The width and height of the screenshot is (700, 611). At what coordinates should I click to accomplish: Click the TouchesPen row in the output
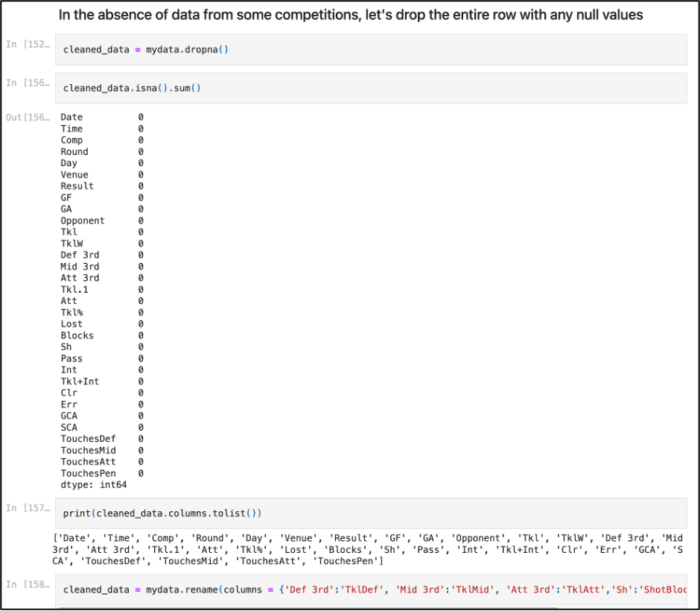pos(88,473)
